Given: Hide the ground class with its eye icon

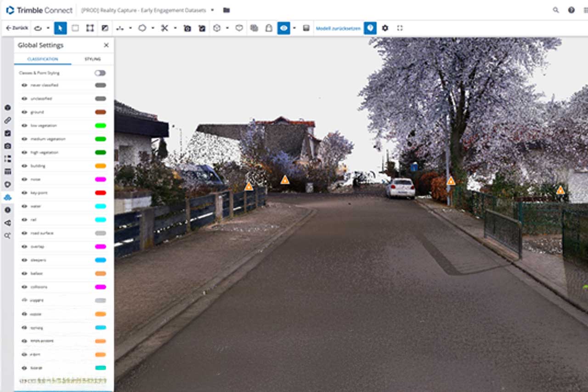Looking at the screenshot, I should click(24, 112).
